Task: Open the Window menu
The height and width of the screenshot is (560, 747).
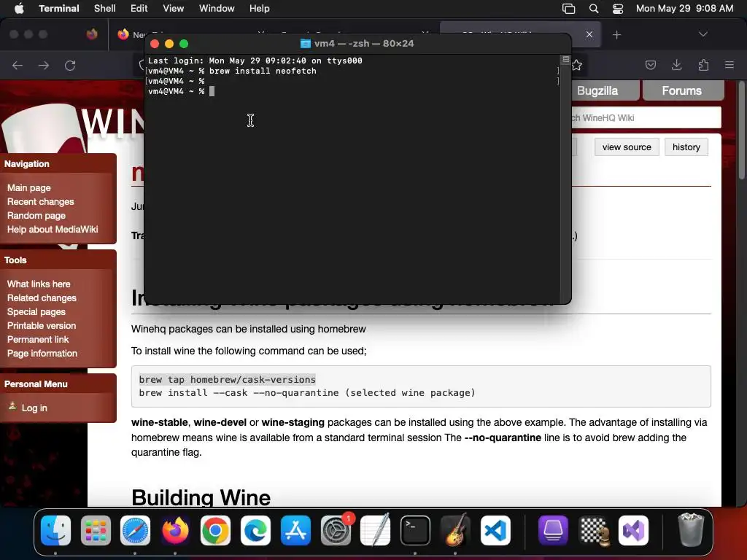Action: (217, 9)
